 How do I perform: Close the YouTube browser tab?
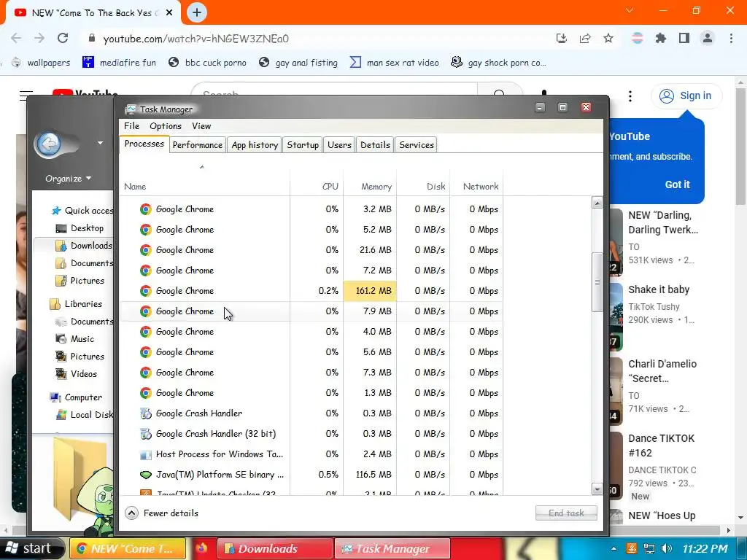pos(169,13)
